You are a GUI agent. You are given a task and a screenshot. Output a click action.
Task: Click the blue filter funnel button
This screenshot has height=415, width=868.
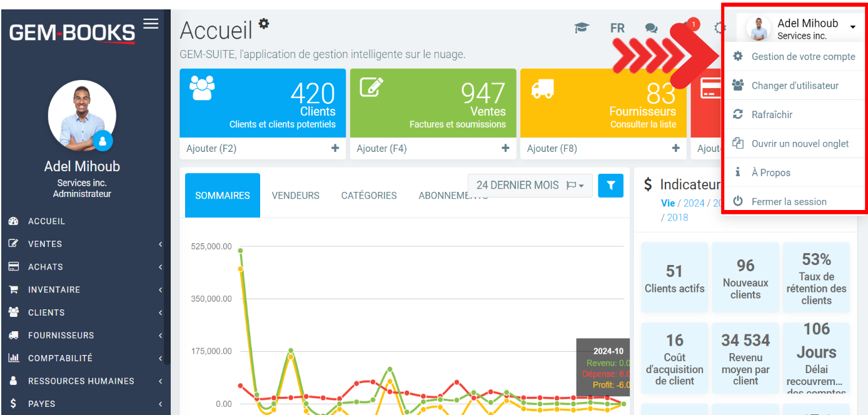pos(610,186)
